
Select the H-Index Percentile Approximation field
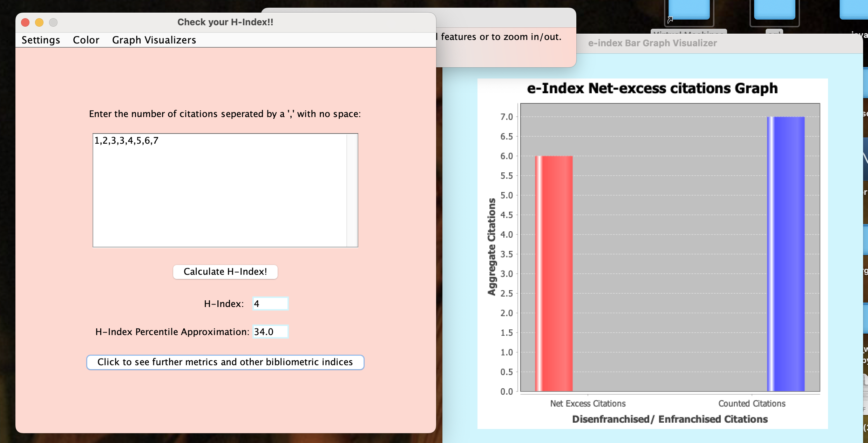[x=270, y=332]
